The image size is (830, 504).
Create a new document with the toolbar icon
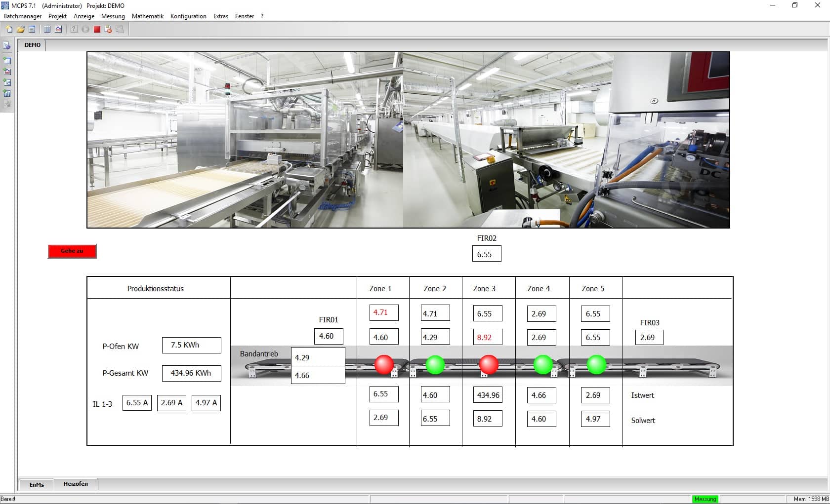tap(8, 29)
